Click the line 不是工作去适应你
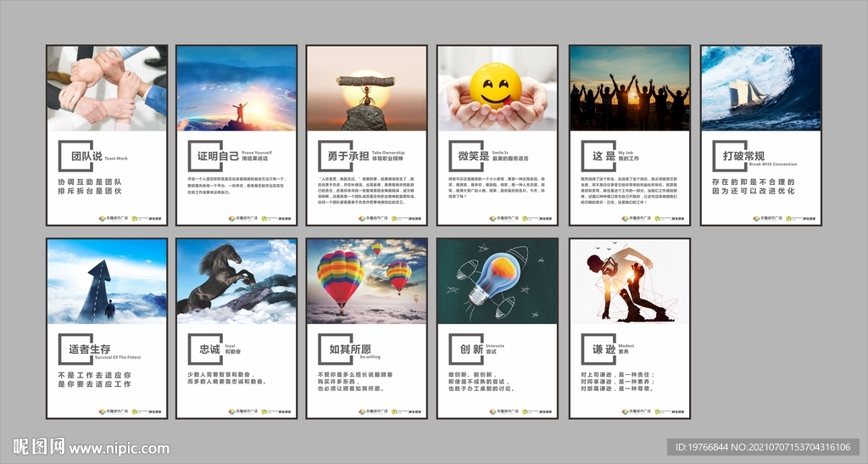The image size is (868, 464). pos(94,375)
